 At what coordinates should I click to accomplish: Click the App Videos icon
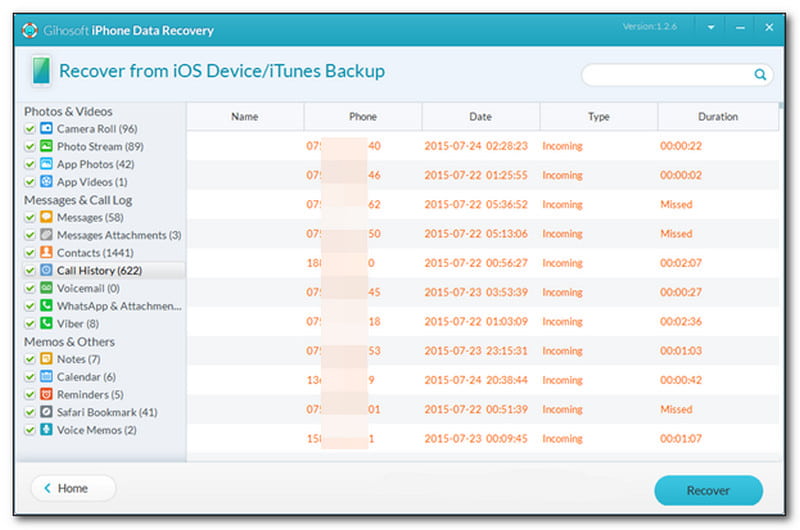click(x=46, y=182)
